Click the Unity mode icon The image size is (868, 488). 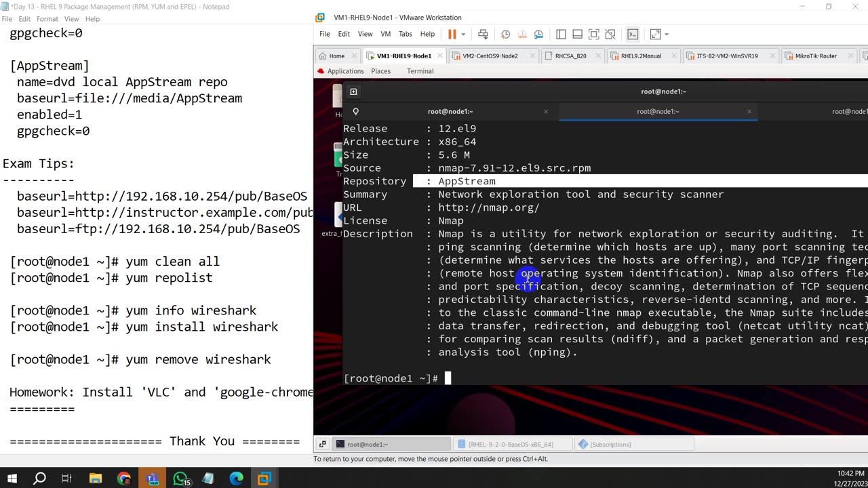pyautogui.click(x=610, y=34)
